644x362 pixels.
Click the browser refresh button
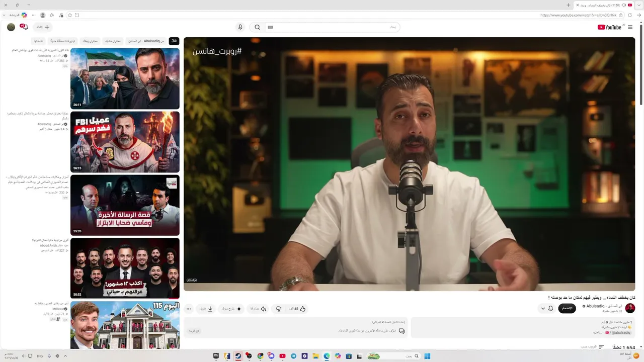tap(630, 15)
